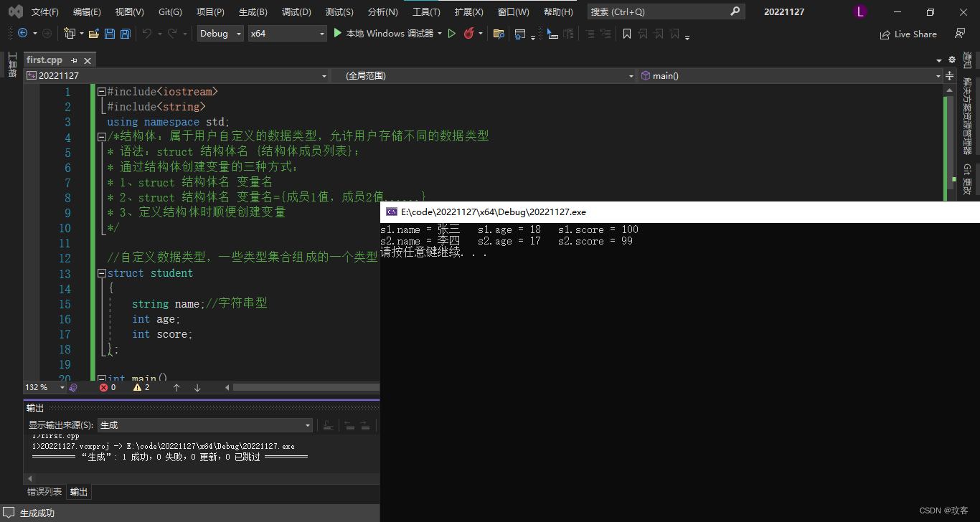
Task: Collapse the struct student block
Action: click(101, 273)
